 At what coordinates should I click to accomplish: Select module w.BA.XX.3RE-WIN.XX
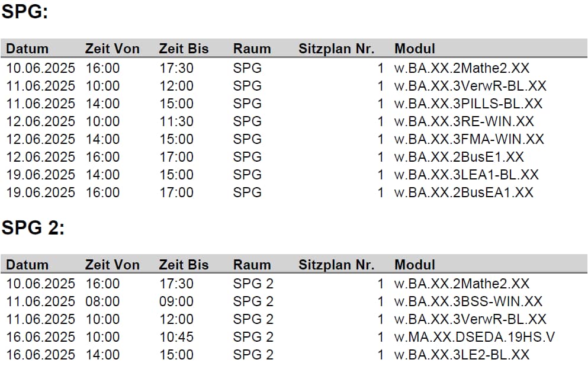click(464, 121)
